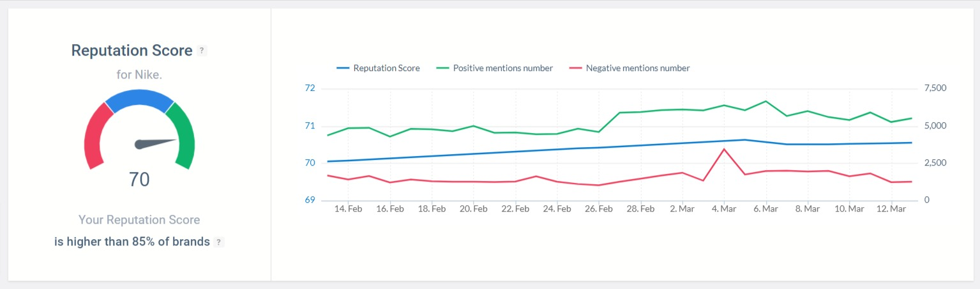Click x-axis label "8. Mar"

click(807, 209)
